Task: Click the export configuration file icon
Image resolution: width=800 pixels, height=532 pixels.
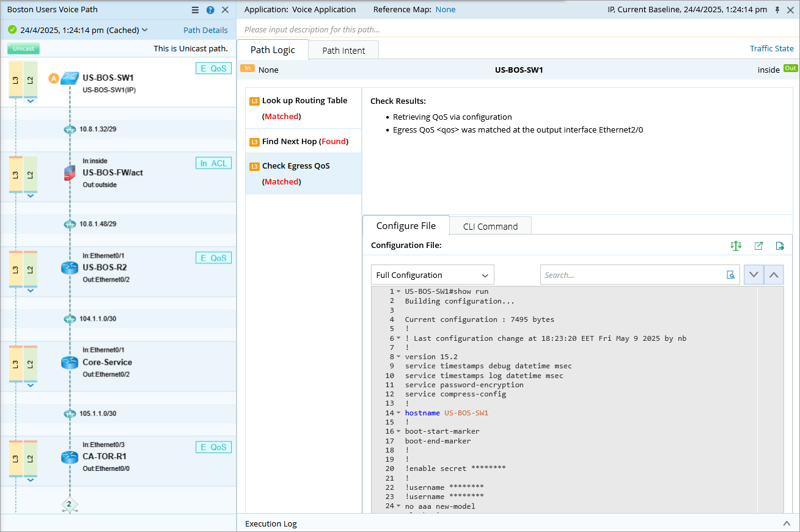Action: tap(780, 246)
